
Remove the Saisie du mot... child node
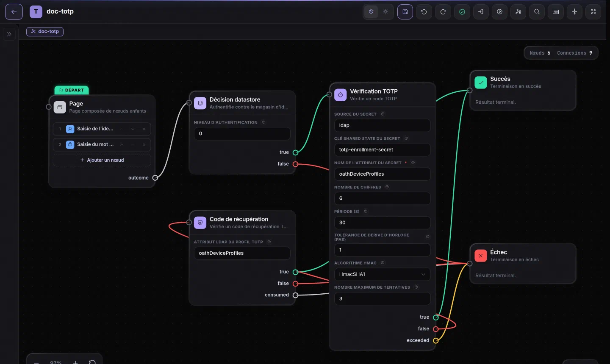(144, 145)
